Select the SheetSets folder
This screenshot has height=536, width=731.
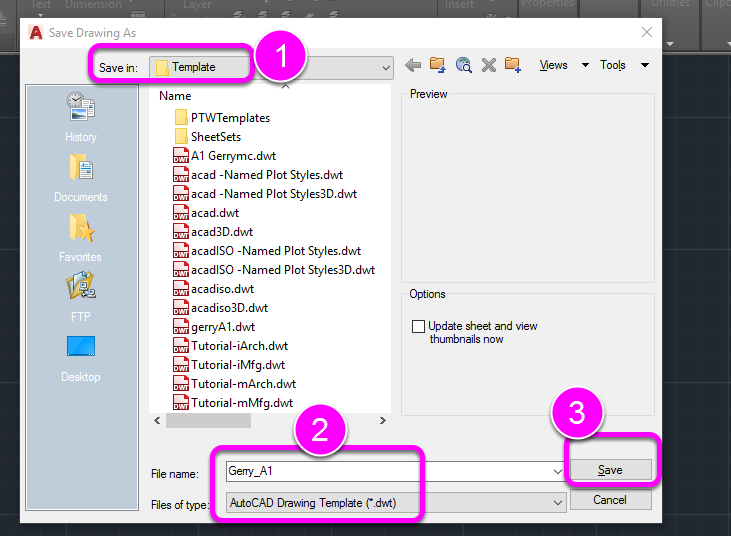(207, 137)
